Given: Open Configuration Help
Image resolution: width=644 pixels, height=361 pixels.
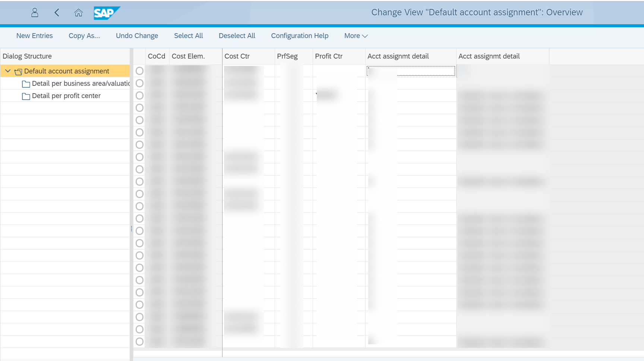Looking at the screenshot, I should [x=300, y=36].
